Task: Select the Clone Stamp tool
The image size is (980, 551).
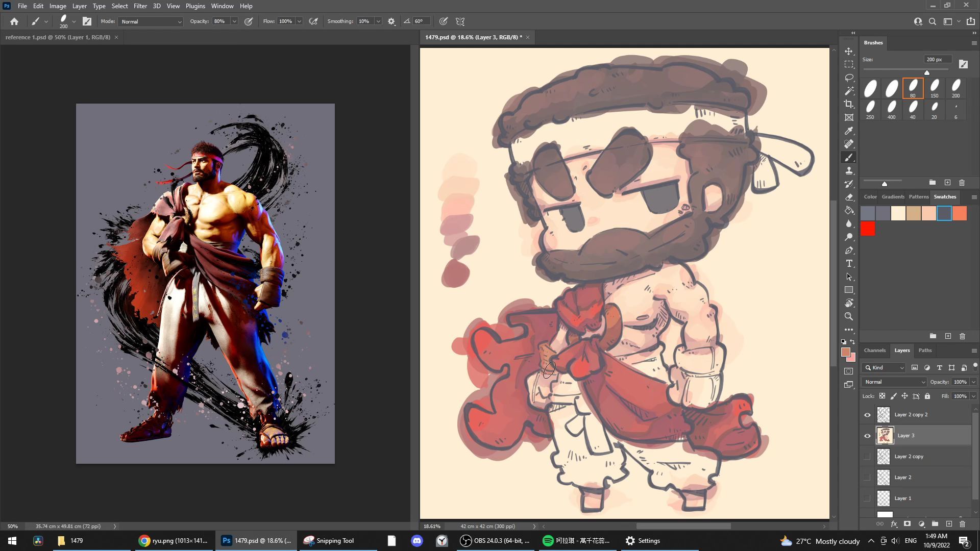Action: click(849, 171)
